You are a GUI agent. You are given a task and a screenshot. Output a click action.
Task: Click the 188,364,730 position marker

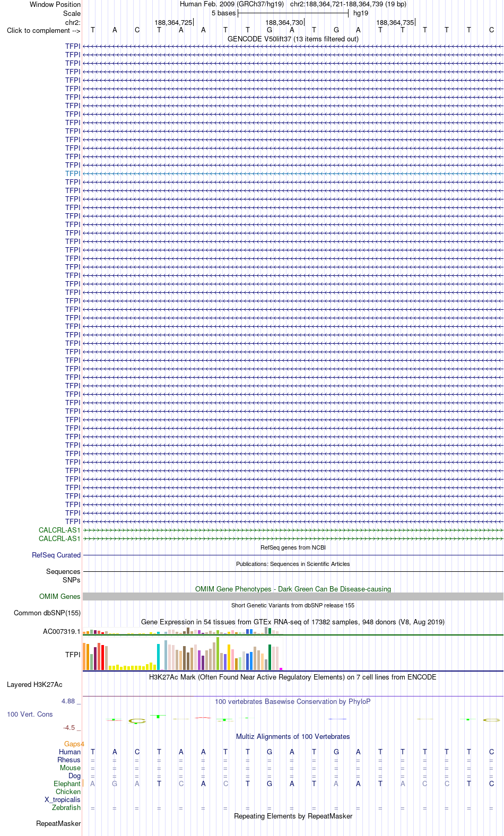click(x=284, y=22)
